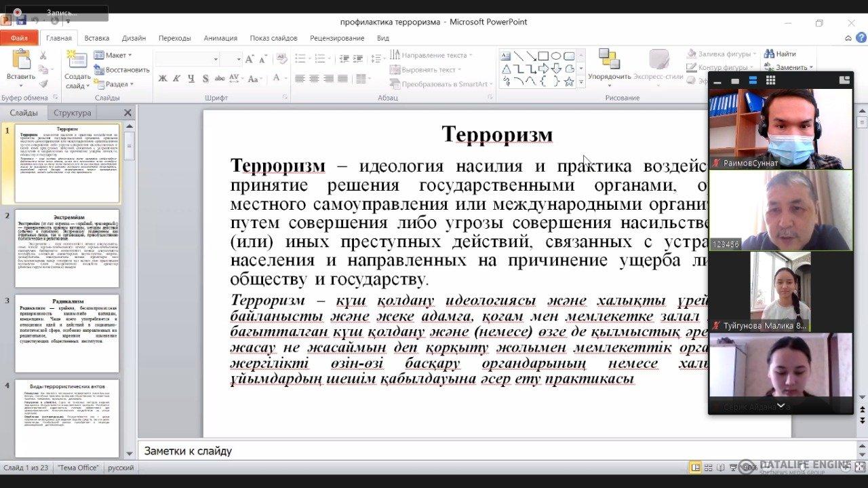Screen dimensions: 868x488
Task: Open the font size combo box
Action: click(x=231, y=59)
